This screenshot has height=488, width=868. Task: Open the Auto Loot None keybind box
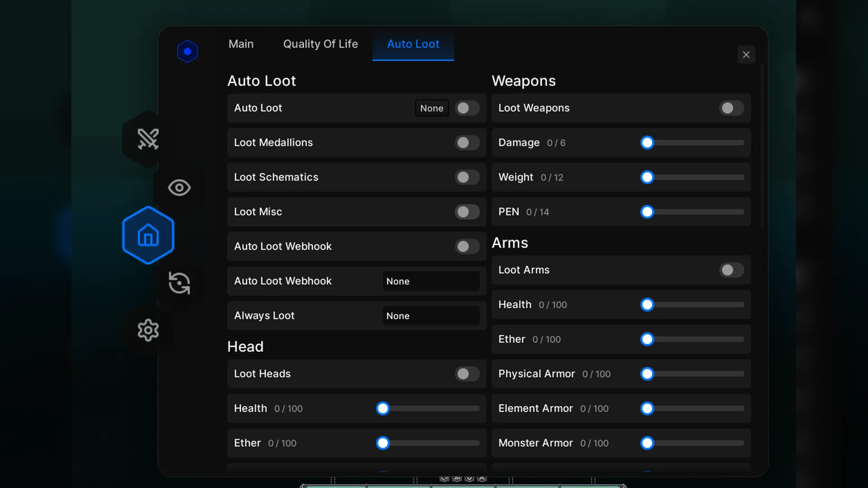431,108
